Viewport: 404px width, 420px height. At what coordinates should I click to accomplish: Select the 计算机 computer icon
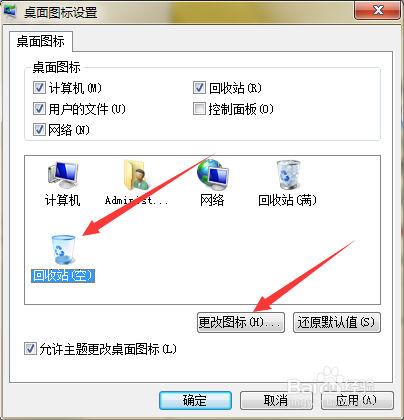(63, 175)
